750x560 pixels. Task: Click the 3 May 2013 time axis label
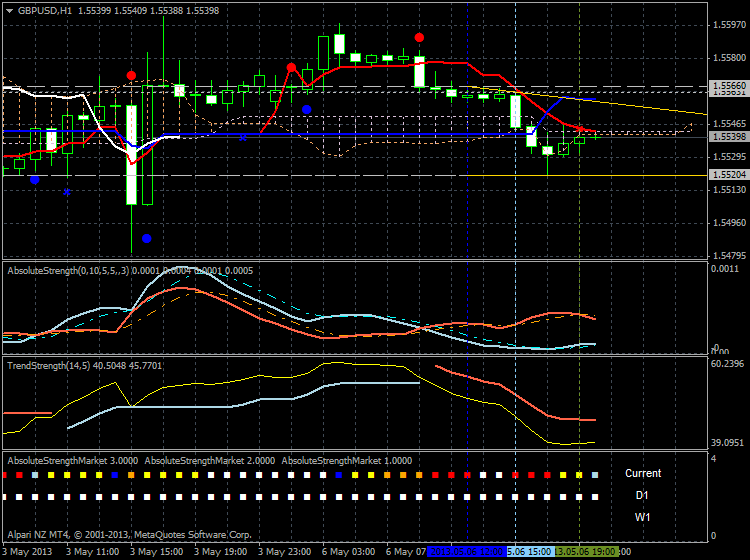[x=27, y=552]
